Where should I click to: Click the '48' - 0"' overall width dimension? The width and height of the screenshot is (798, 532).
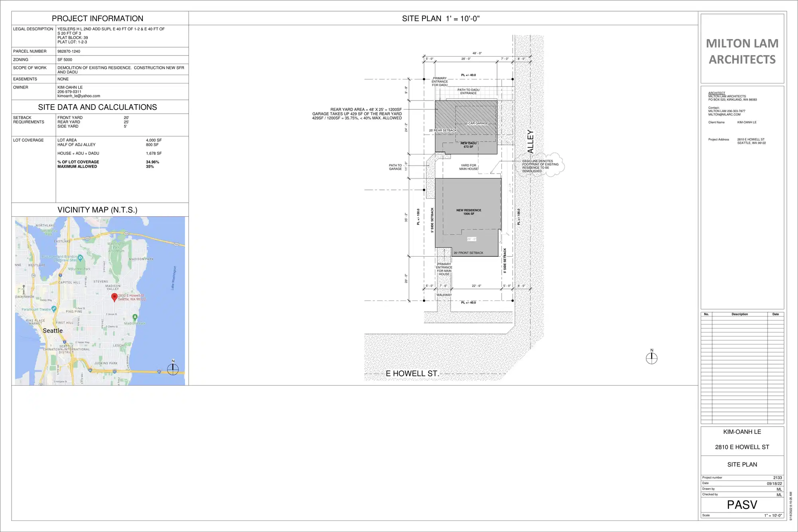coord(477,53)
